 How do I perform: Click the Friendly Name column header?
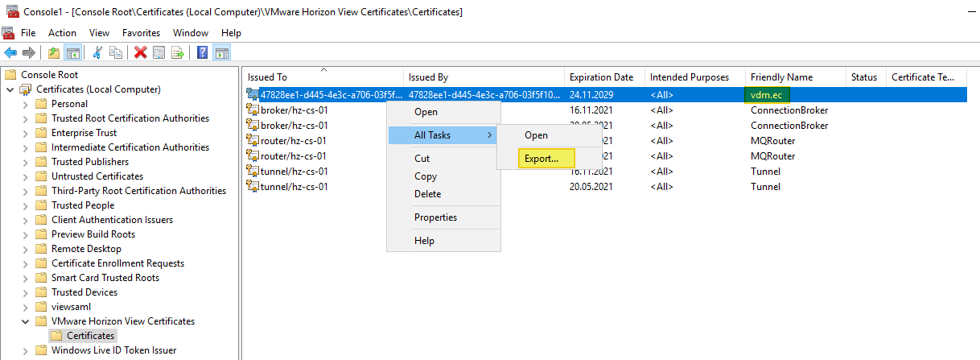tap(780, 77)
